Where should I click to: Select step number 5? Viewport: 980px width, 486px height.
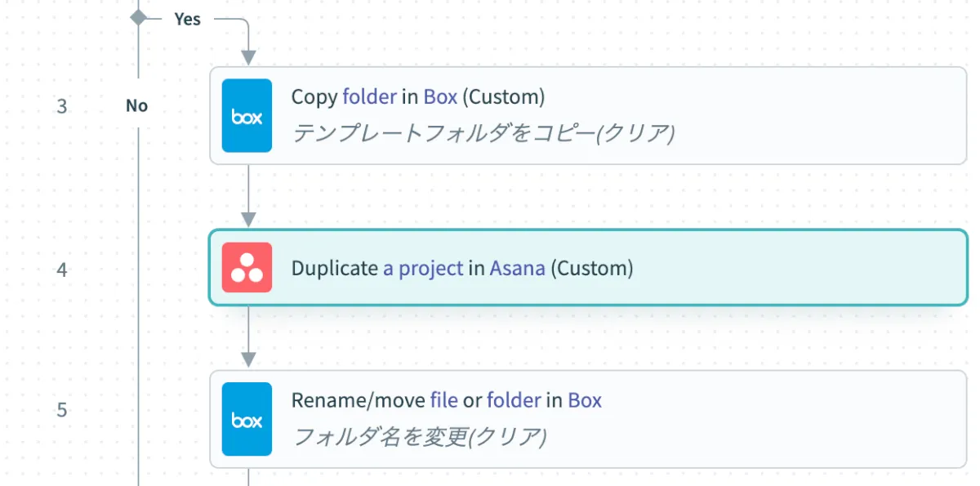[62, 409]
